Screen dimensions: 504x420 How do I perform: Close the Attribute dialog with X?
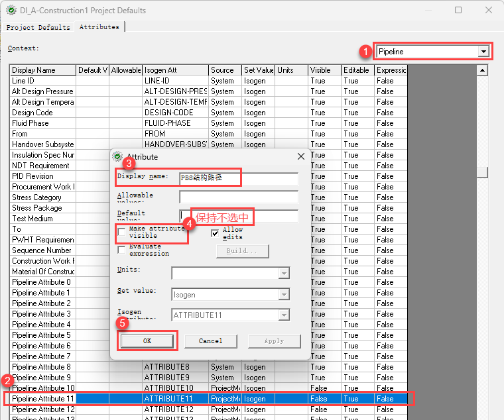pos(300,156)
